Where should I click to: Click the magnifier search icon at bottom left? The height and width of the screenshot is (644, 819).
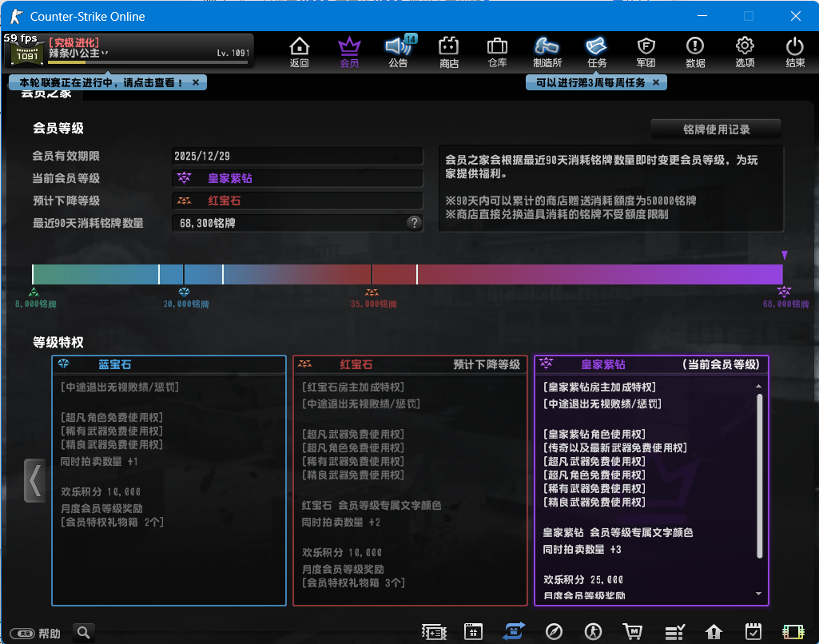(x=84, y=633)
